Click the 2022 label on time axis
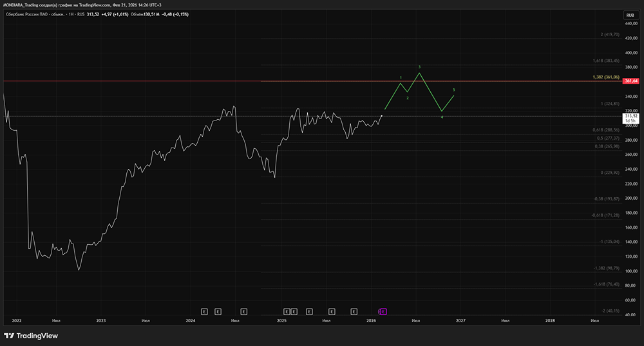This screenshot has width=644, height=346. [x=17, y=320]
